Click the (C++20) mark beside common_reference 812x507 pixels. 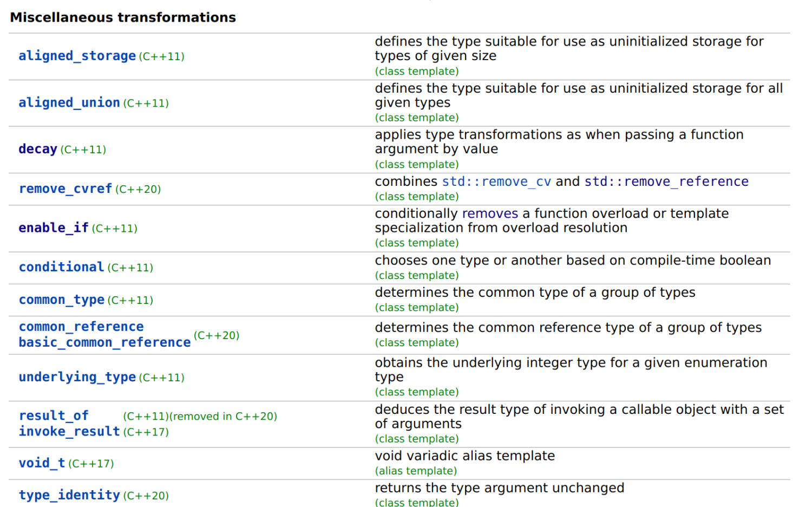pyautogui.click(x=217, y=335)
